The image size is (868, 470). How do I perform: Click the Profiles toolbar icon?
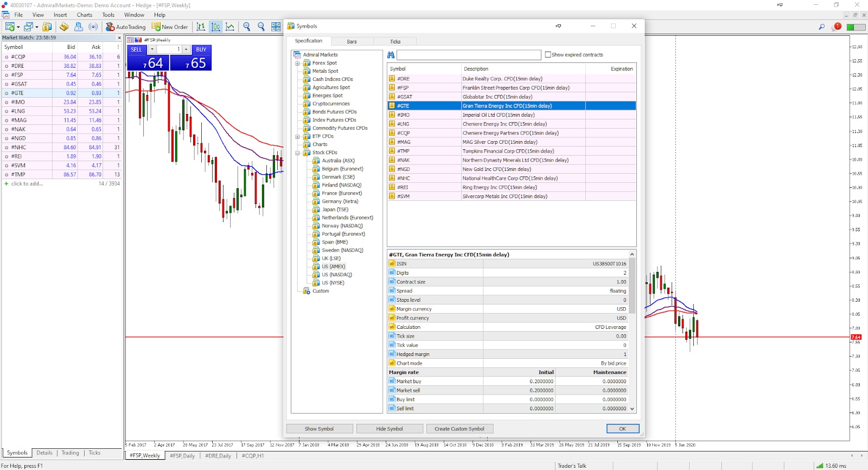[28, 27]
